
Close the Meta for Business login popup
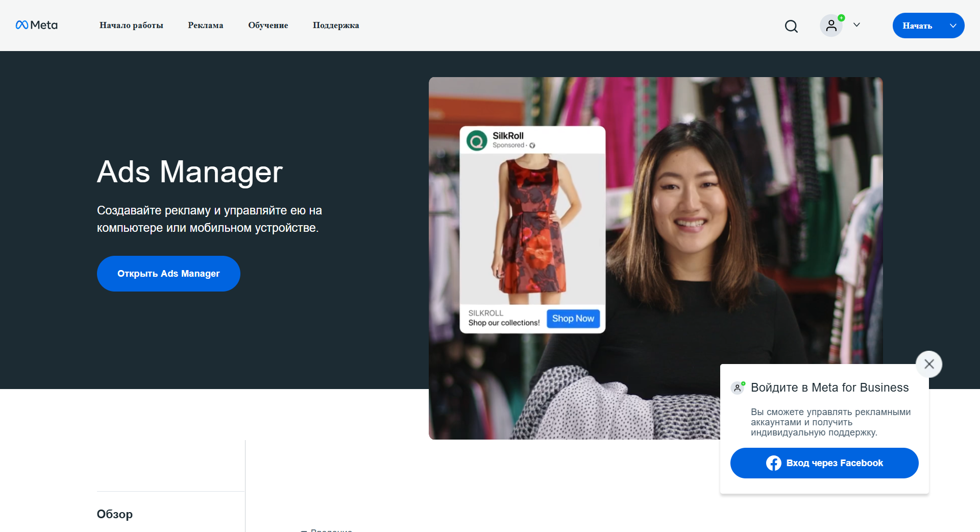[x=929, y=364]
